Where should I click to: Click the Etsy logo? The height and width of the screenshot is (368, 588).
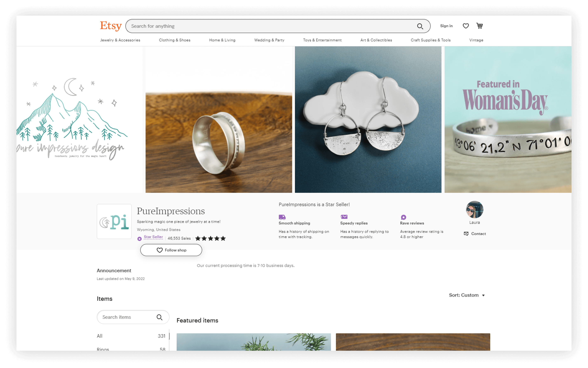111,26
